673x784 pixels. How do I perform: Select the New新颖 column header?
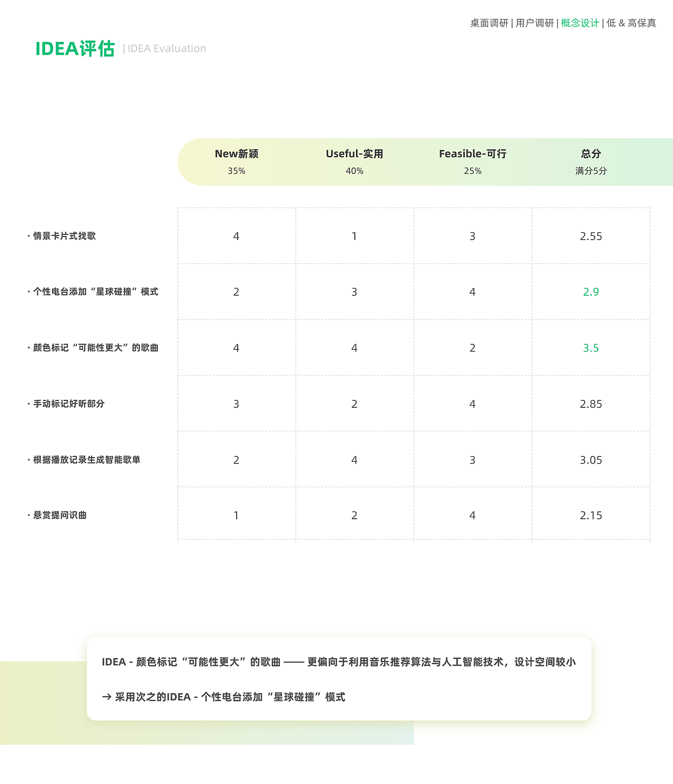(x=237, y=154)
